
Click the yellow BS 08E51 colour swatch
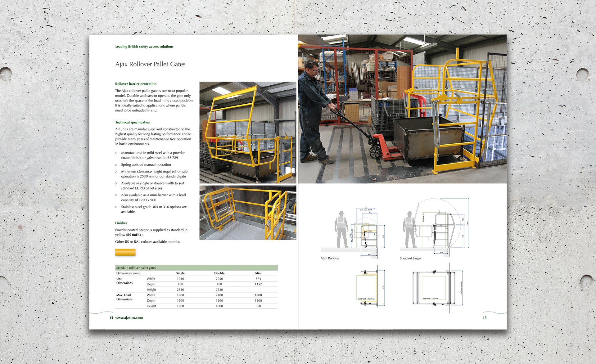click(125, 252)
